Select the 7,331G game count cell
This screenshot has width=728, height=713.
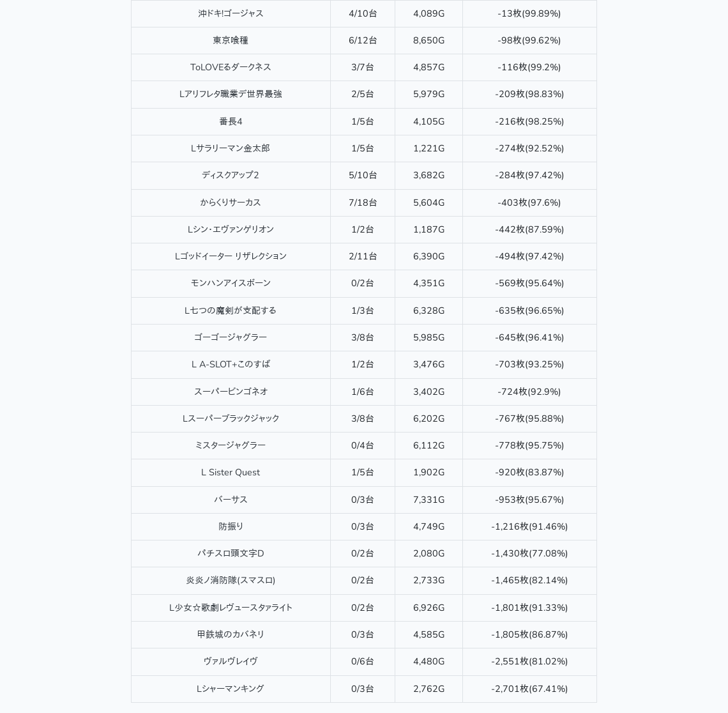pyautogui.click(x=428, y=500)
